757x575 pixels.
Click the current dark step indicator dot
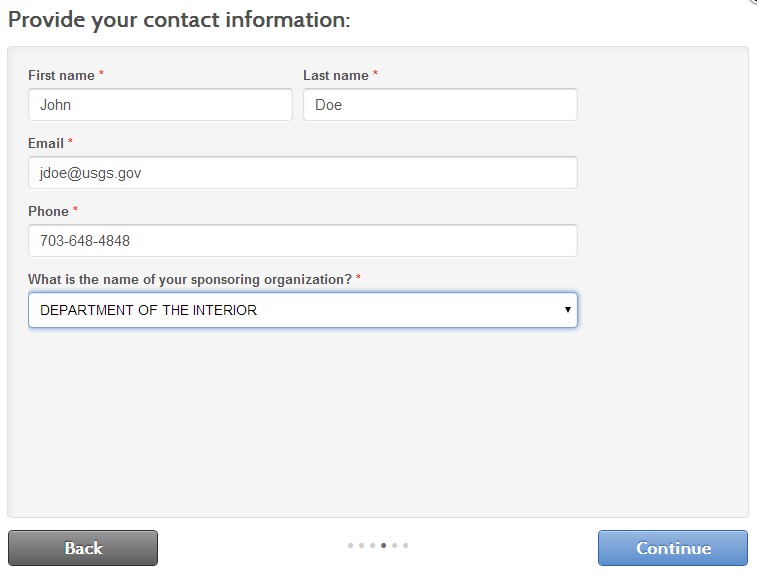[384, 546]
